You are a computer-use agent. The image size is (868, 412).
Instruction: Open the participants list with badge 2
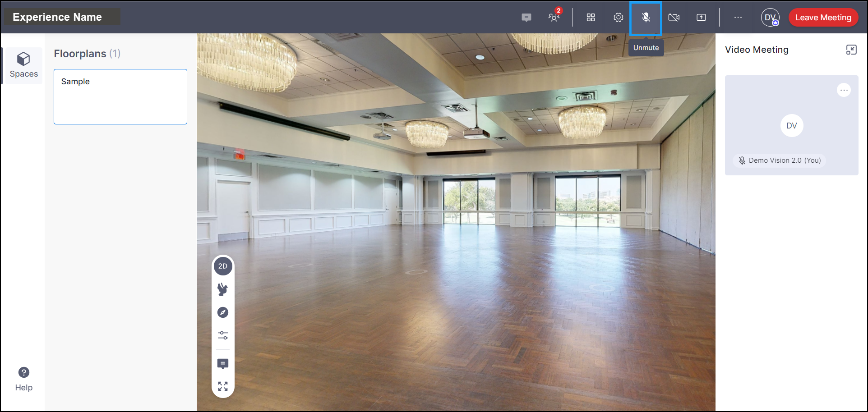pyautogui.click(x=554, y=17)
